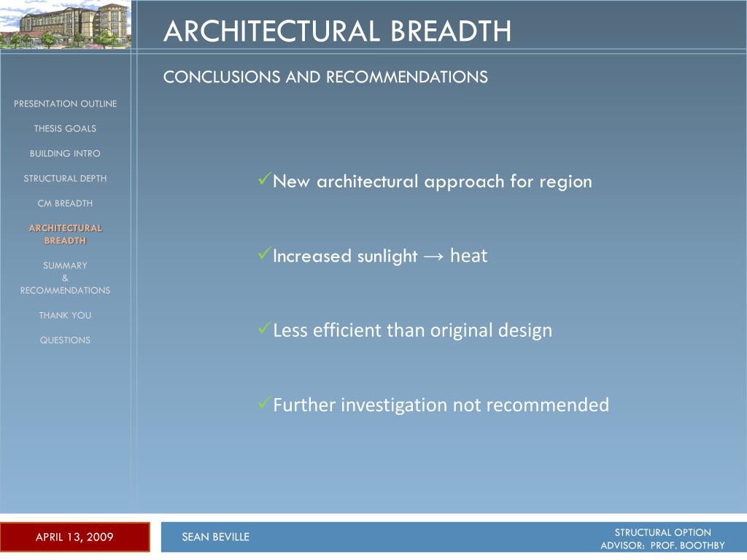
Task: Go to Summary & Recommendations section
Action: (x=65, y=278)
